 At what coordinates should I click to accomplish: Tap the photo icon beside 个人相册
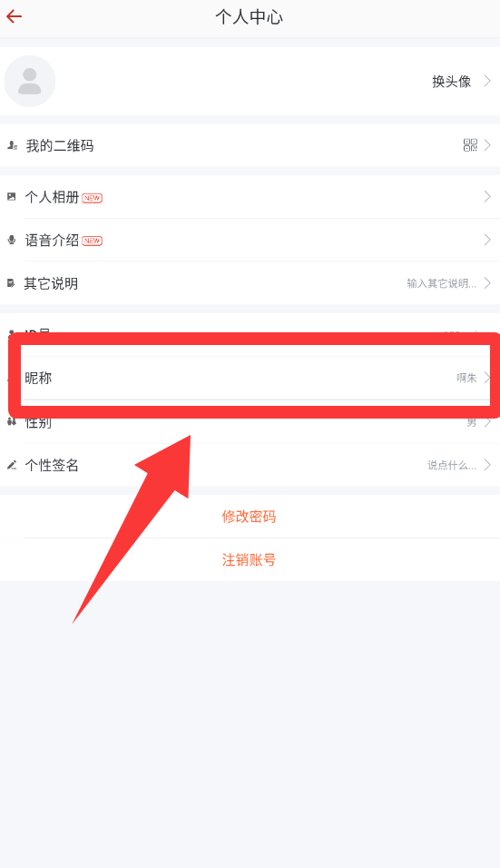tap(11, 196)
